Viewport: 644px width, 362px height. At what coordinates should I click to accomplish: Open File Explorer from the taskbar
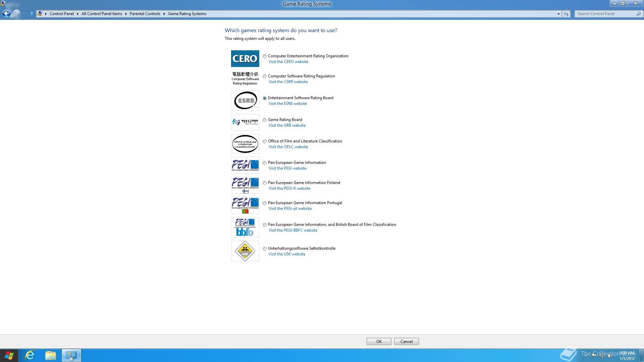pos(50,355)
